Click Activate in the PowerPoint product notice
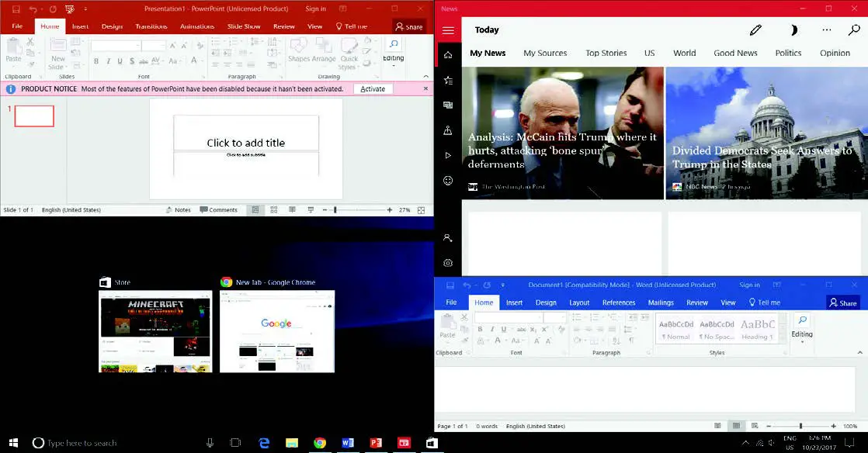The width and height of the screenshot is (868, 453). click(x=373, y=88)
